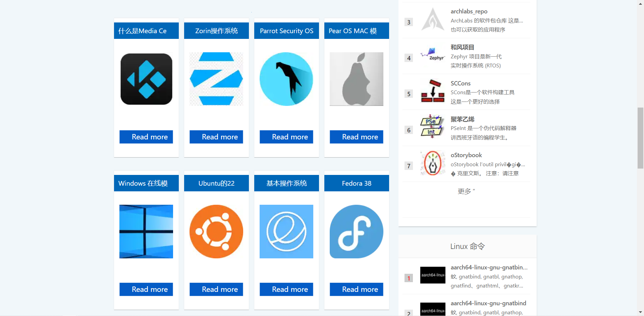Click the Pear OS grey pear logo
Image resolution: width=644 pixels, height=316 pixels.
[x=357, y=79]
